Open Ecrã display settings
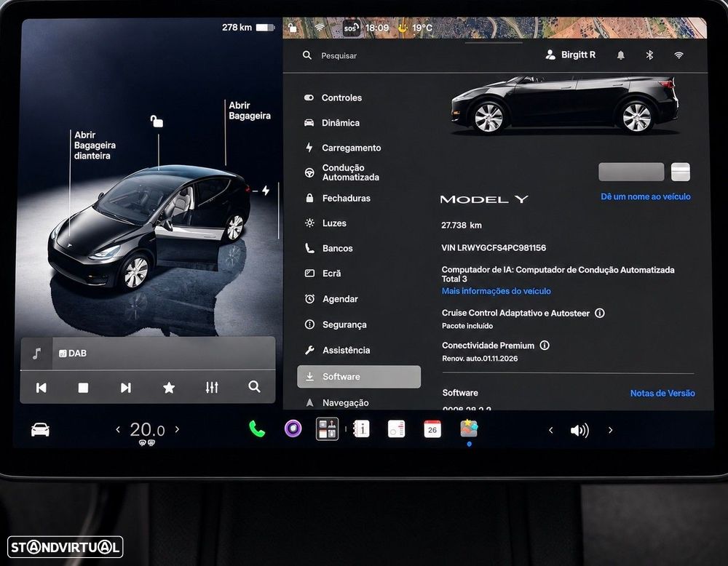The height and width of the screenshot is (566, 728). (323, 274)
